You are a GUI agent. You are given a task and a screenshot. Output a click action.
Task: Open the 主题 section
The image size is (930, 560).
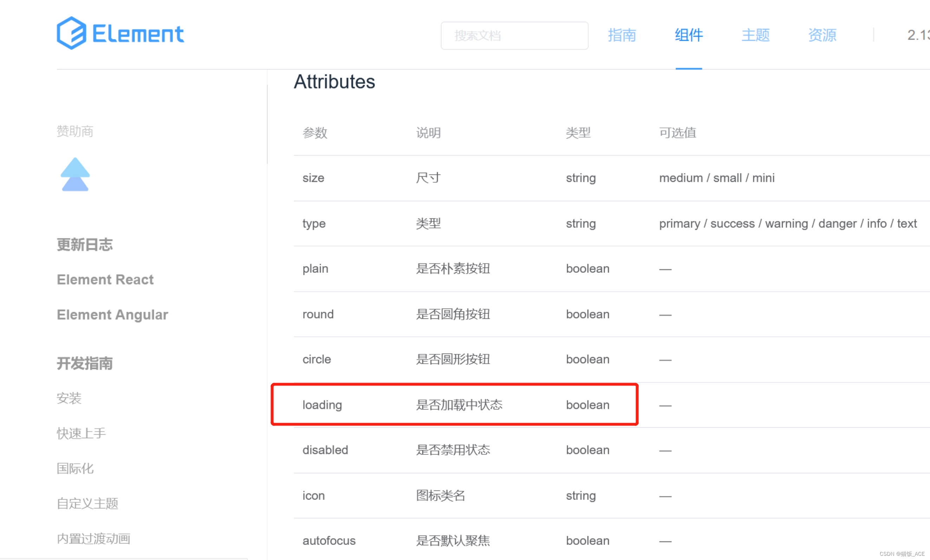pyautogui.click(x=755, y=35)
